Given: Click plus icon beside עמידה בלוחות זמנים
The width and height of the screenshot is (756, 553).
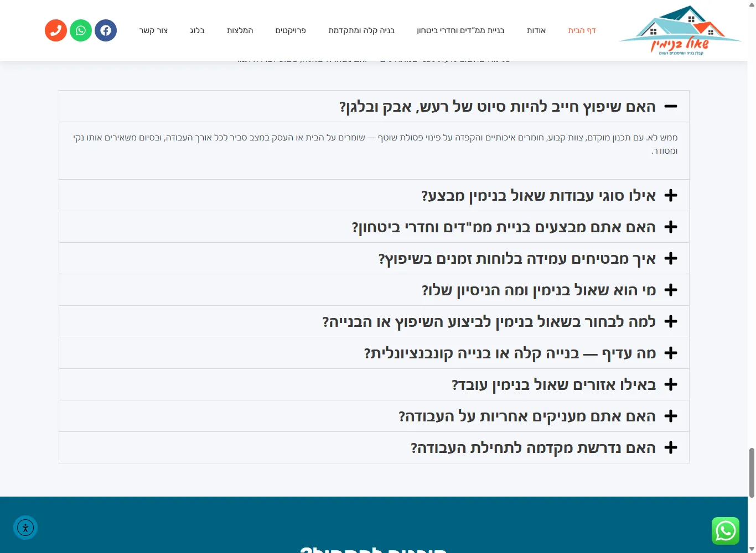Looking at the screenshot, I should (x=671, y=258).
